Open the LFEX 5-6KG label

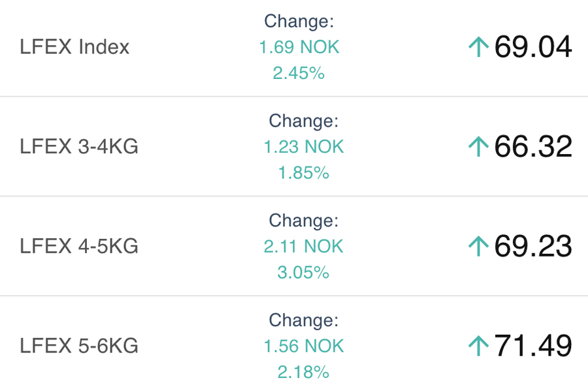click(x=79, y=346)
